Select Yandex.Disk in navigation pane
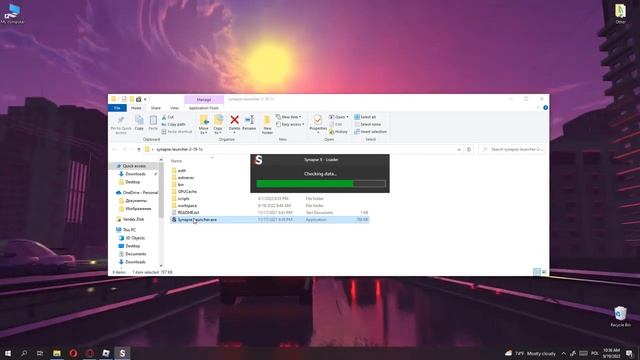 pos(133,220)
